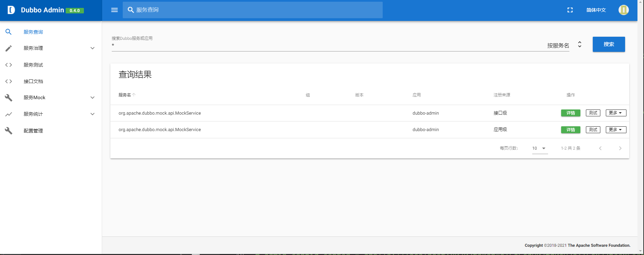The height and width of the screenshot is (255, 644).
Task: Click 测试 button for 接口级 row
Action: (x=593, y=113)
